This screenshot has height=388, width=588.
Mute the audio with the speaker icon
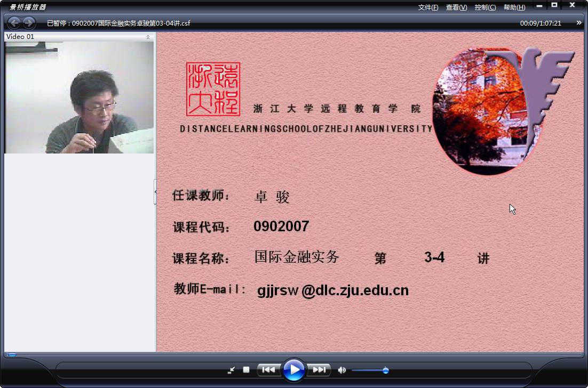tap(341, 370)
